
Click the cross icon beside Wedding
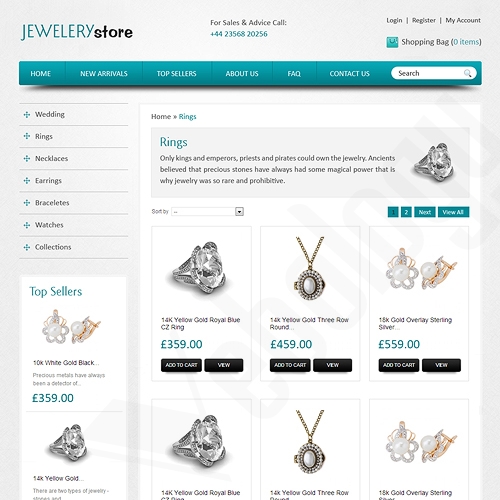click(x=27, y=115)
